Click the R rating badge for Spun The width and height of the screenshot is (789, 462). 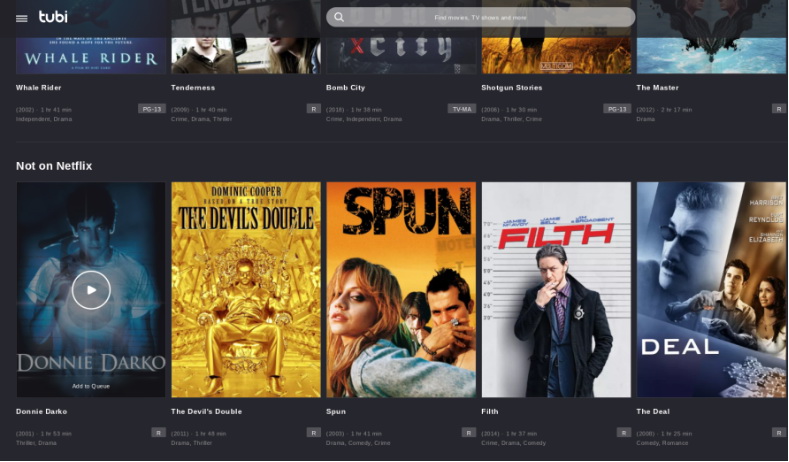pos(468,433)
